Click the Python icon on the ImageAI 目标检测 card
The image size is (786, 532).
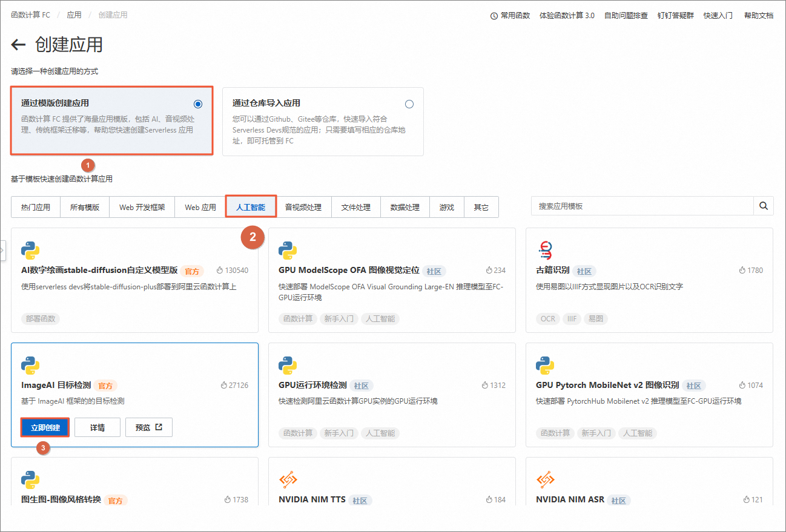(30, 365)
